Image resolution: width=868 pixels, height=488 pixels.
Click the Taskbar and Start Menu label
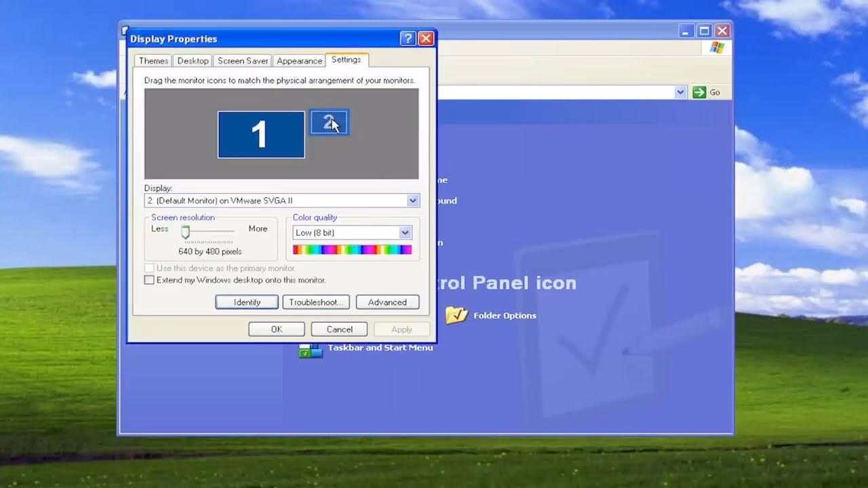point(380,348)
